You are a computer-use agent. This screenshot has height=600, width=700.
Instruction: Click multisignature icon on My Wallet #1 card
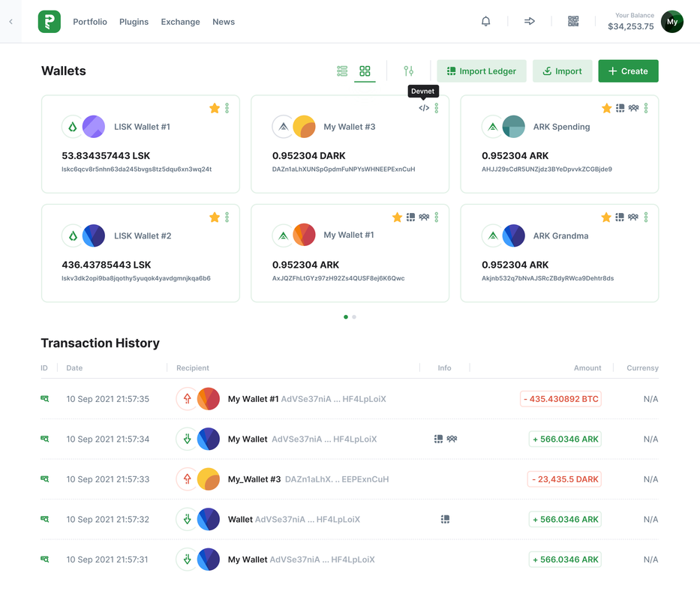[424, 217]
